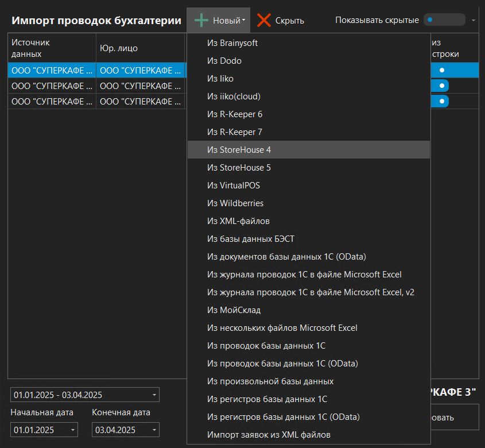Toggle the Show hidden switch
Viewport: 485px width, 448px height.
(x=444, y=20)
